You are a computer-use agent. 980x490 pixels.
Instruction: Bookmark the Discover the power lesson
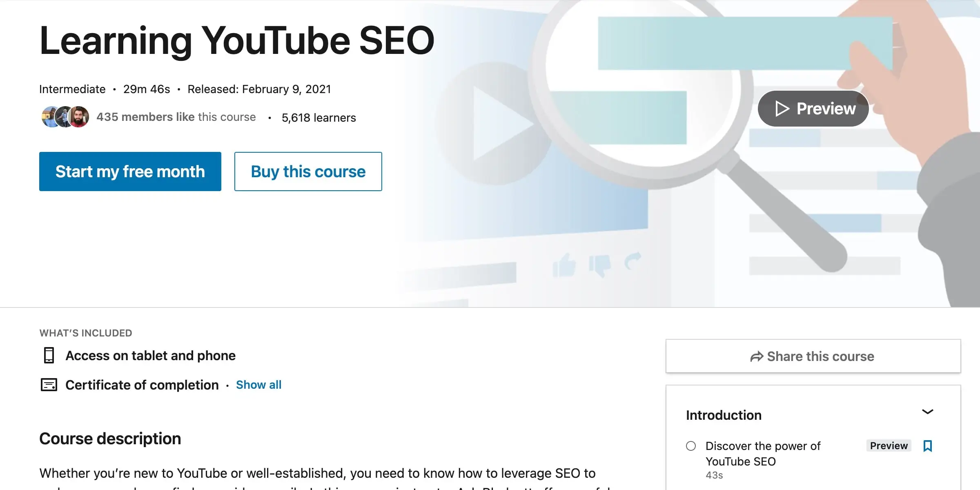pos(927,446)
